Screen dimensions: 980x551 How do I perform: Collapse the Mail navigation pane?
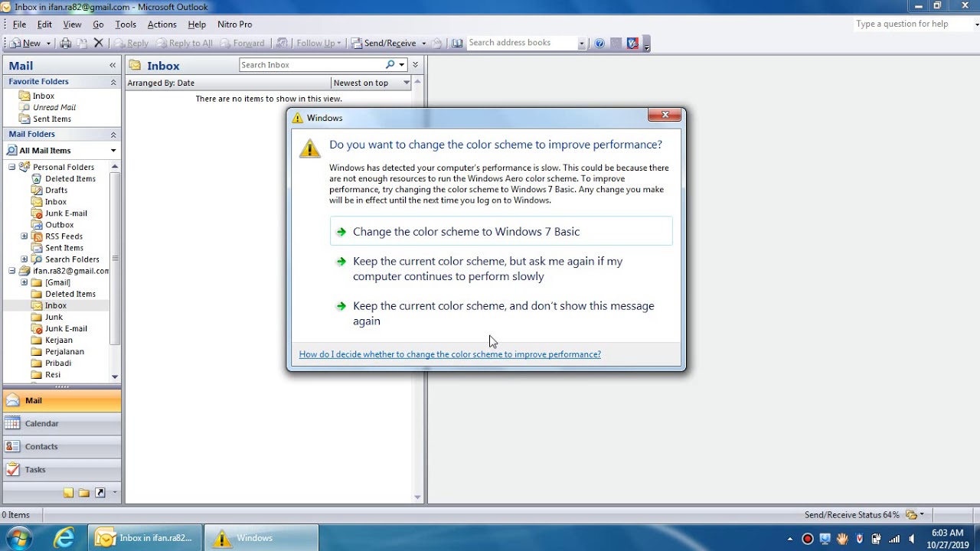tap(113, 66)
